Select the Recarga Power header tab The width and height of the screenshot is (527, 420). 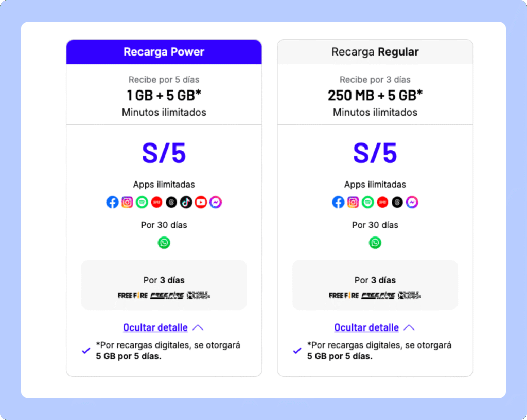[164, 52]
